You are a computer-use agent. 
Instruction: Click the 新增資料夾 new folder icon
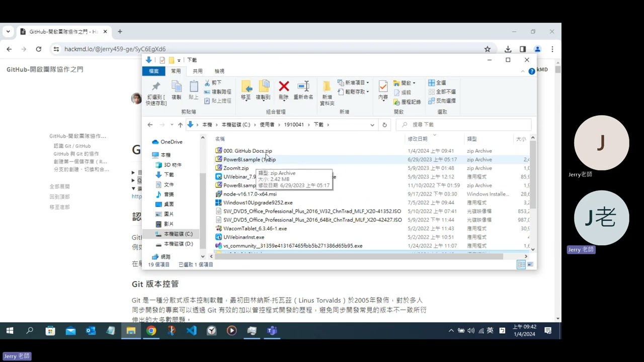coord(327,86)
